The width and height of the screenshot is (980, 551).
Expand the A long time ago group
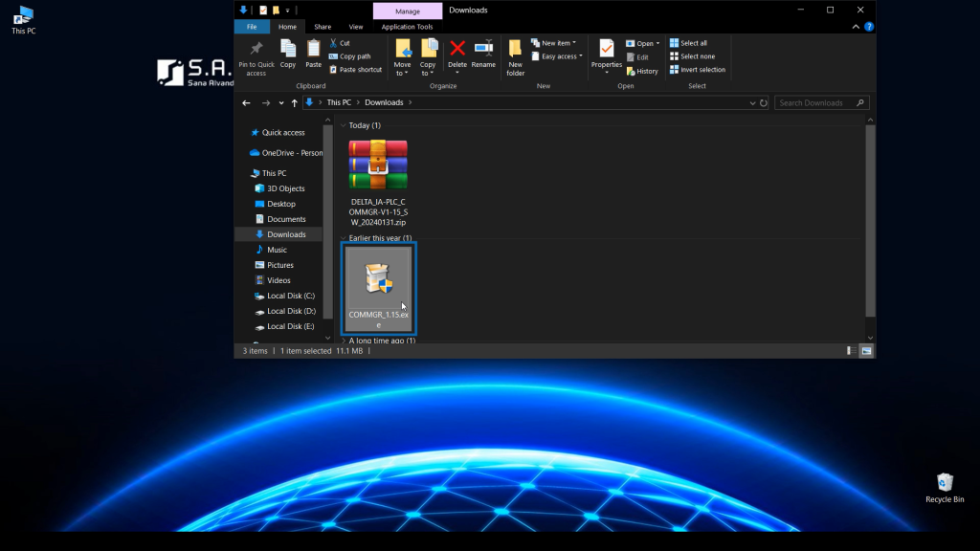click(344, 341)
